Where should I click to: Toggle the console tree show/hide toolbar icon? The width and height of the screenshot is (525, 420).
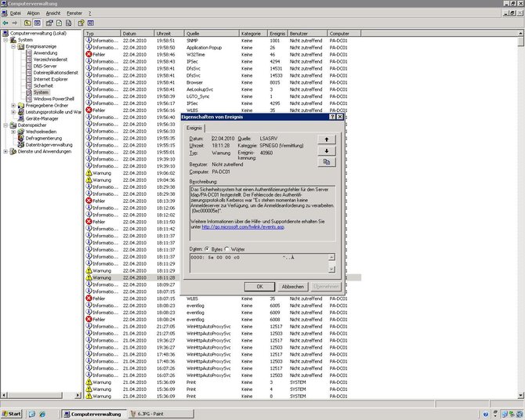[37, 23]
